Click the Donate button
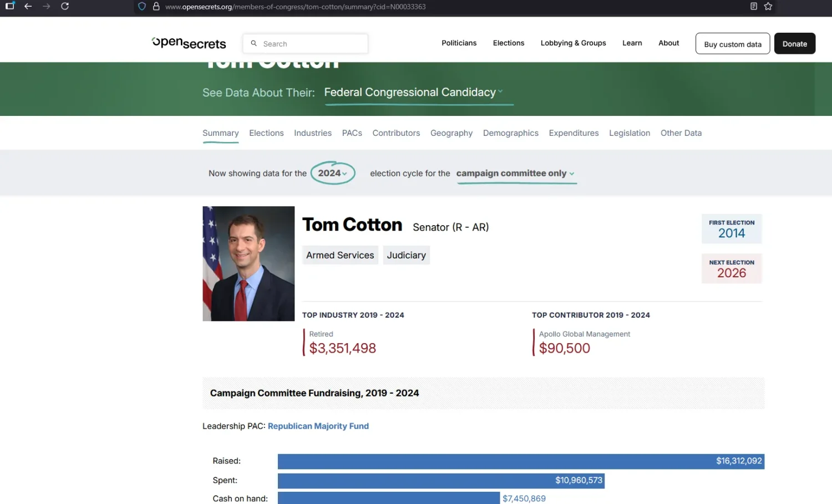The height and width of the screenshot is (504, 832). pos(795,44)
